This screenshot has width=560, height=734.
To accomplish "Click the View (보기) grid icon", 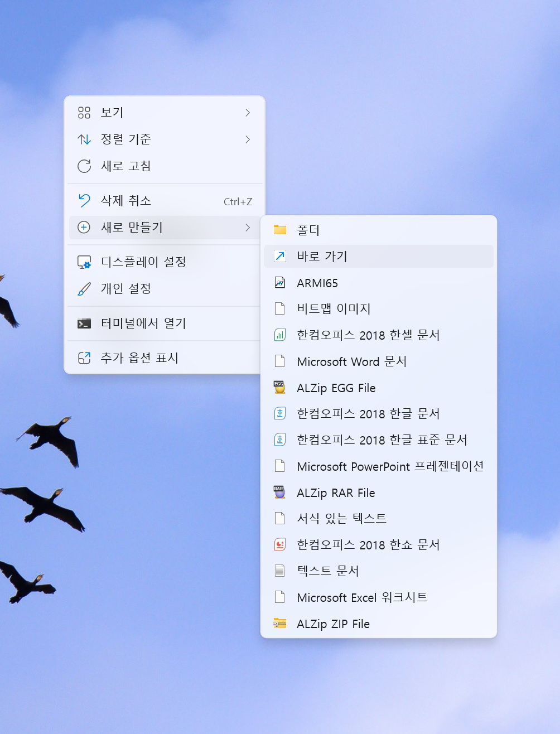I will [84, 113].
